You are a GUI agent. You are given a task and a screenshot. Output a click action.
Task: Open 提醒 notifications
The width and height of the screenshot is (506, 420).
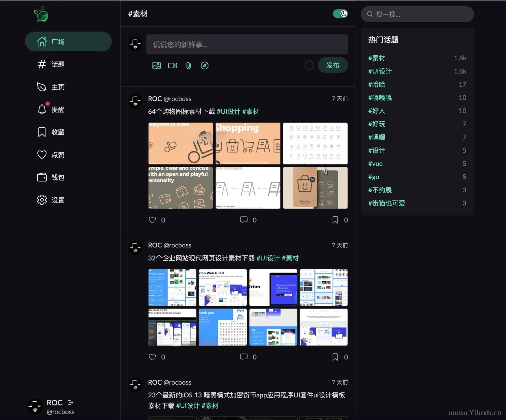click(x=51, y=110)
